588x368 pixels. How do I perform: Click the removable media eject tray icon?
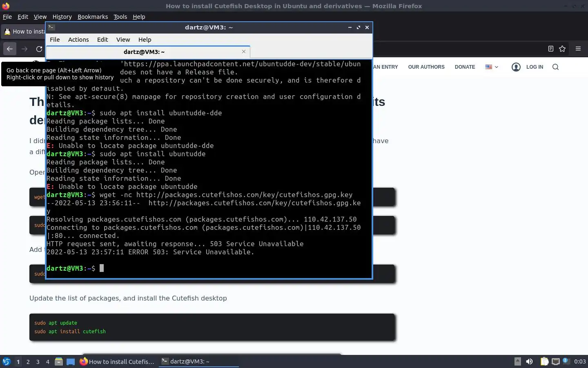point(517,361)
